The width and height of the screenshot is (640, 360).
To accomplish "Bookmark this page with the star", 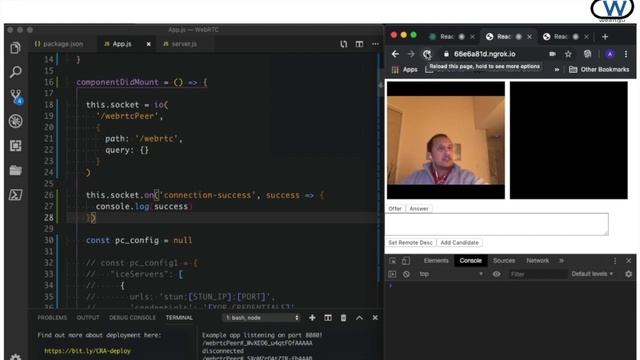I will [568, 54].
